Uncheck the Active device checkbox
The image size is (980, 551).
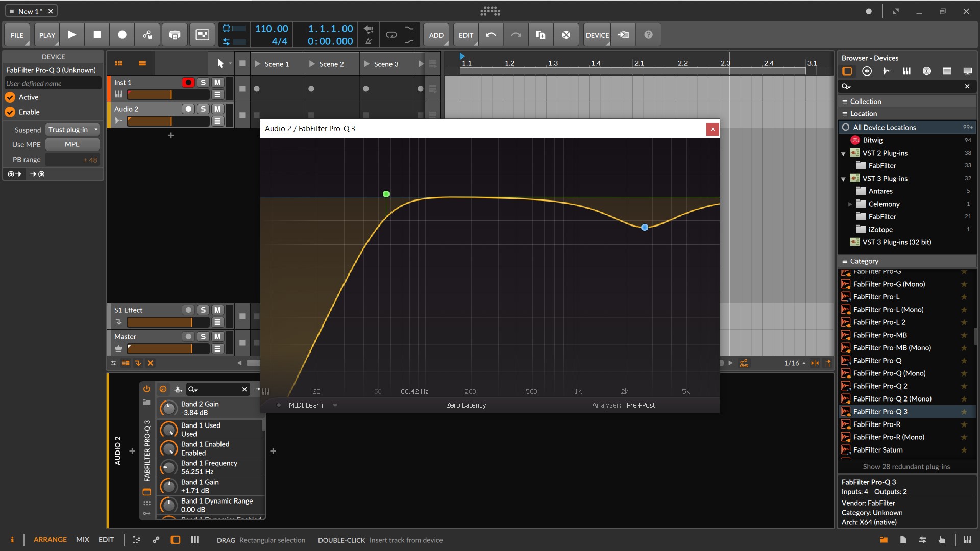click(x=10, y=97)
